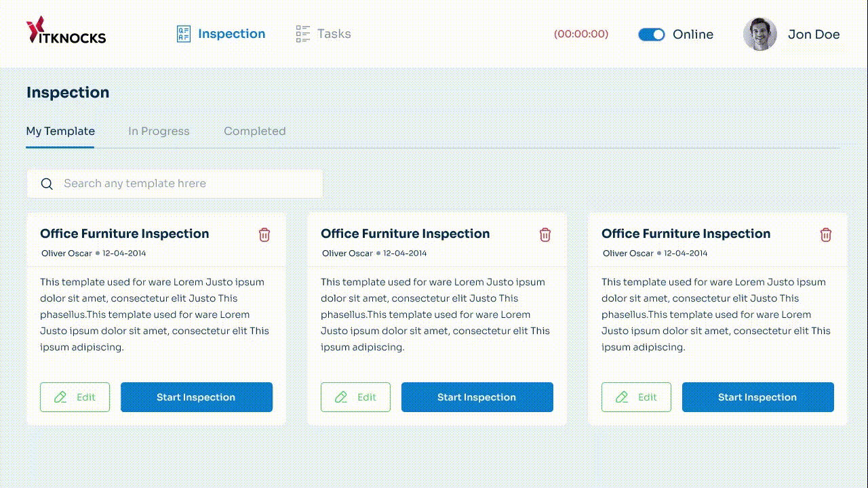Click the Inspection icon in the header
Screen dimensions: 868x488
point(184,34)
